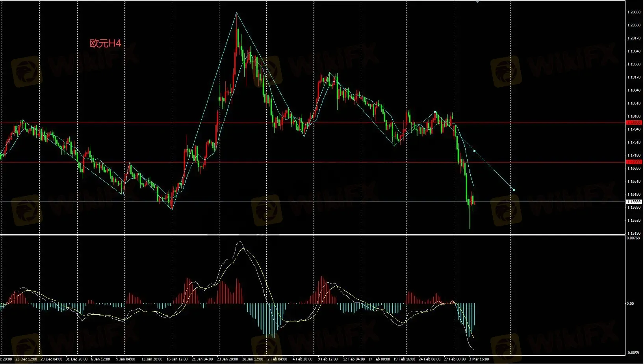Click the 19 Feb 16:00 time label
The image size is (644, 364).
tap(404, 359)
